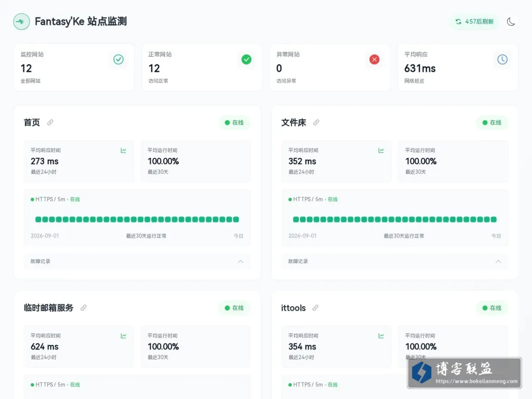
Task: Click the chart icon in 临时邮箱服务 response card
Action: (x=123, y=336)
